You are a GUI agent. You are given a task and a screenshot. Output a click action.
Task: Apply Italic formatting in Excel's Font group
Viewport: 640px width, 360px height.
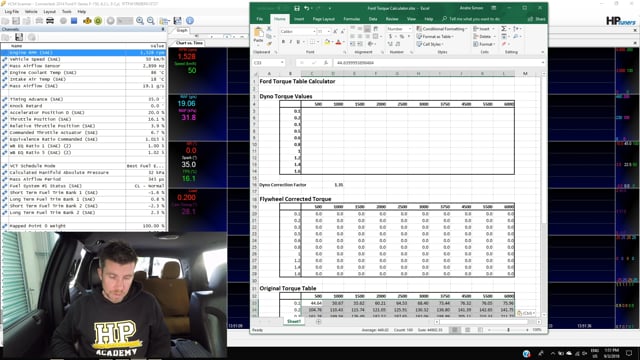tap(291, 42)
